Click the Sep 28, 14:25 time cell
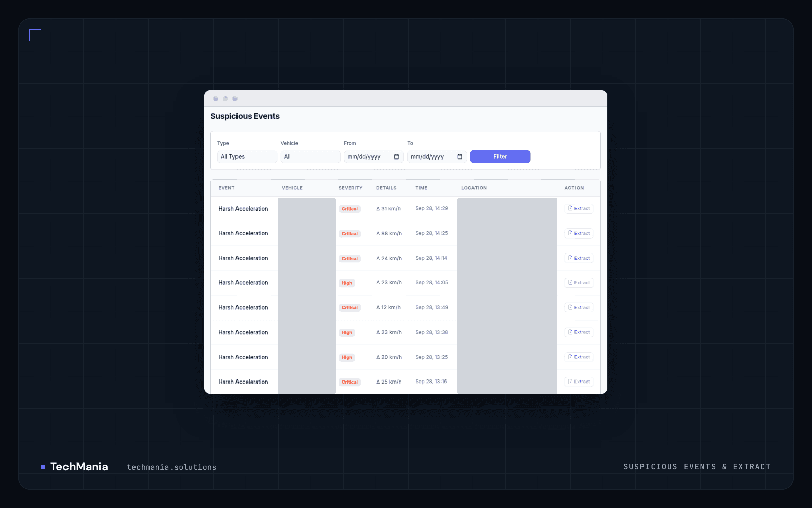 431,233
